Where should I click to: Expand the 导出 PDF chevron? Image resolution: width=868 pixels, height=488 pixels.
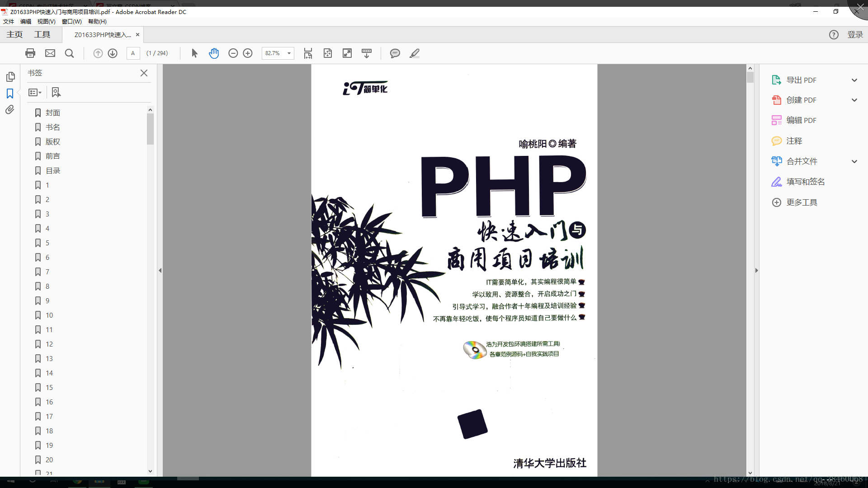click(854, 80)
